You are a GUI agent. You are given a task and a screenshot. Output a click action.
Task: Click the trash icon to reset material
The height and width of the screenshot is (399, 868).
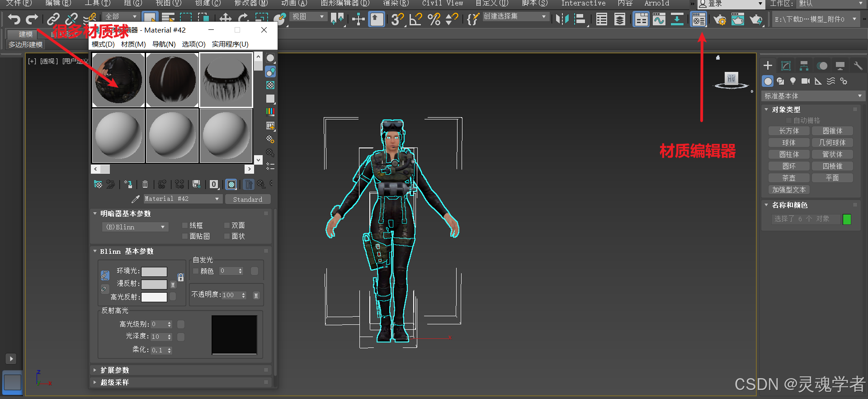point(145,184)
